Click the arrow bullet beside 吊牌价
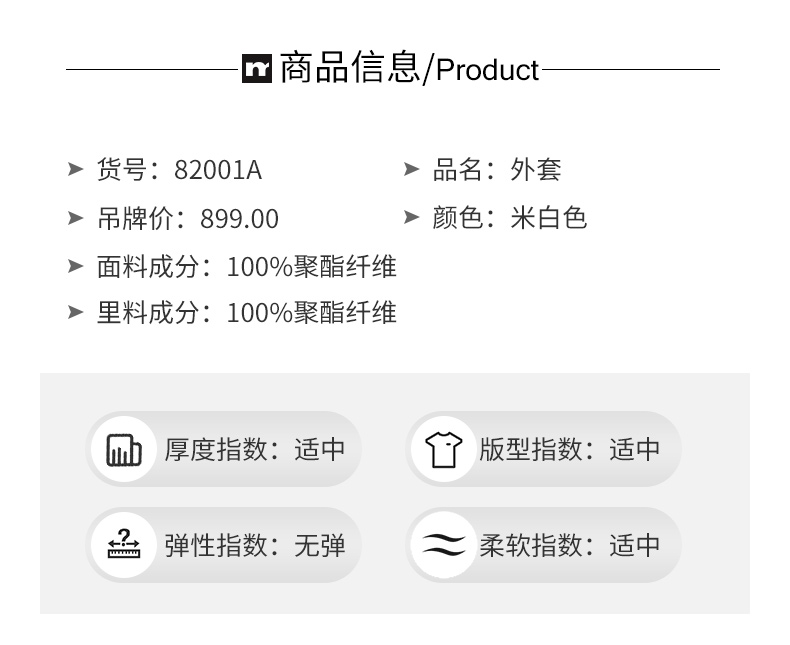The height and width of the screenshot is (645, 790). pyautogui.click(x=75, y=217)
